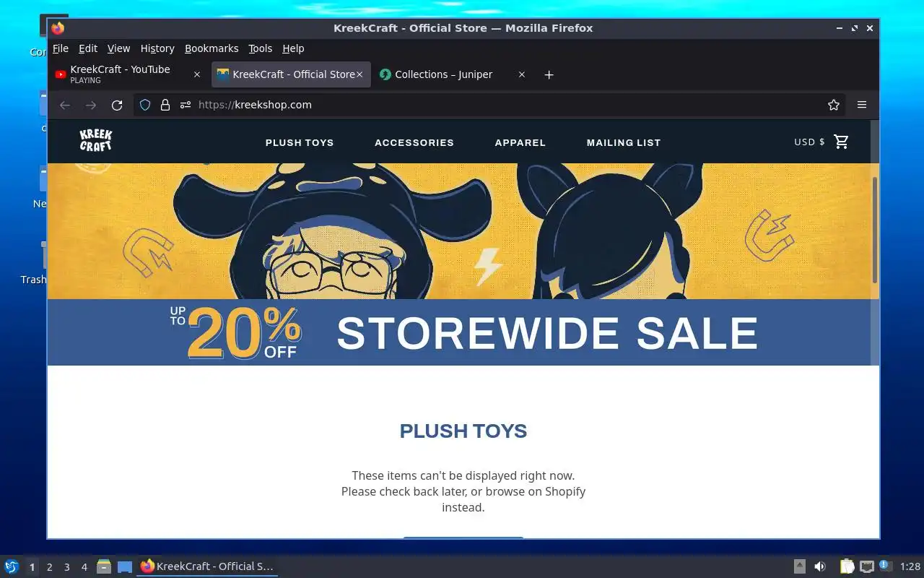Click the PLUSH TOYS section heading

(x=463, y=431)
